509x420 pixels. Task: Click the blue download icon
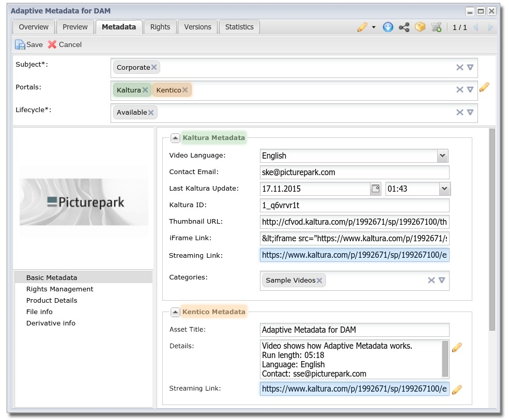coord(388,27)
